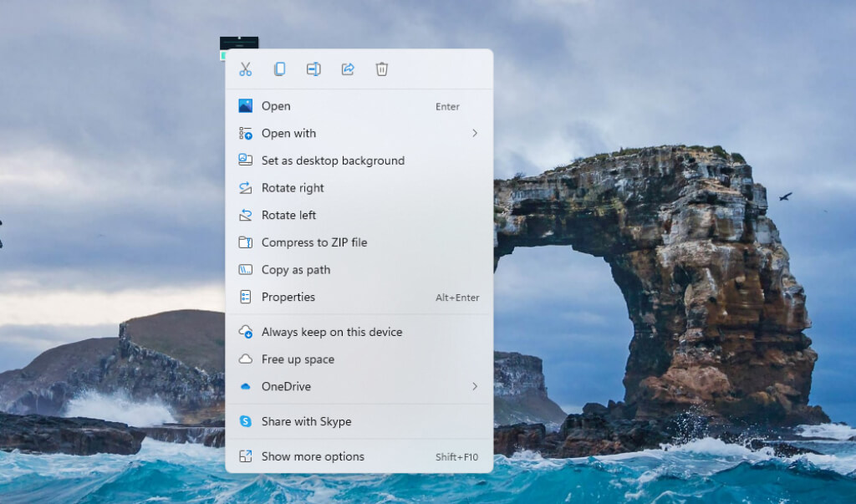Choose Rotate left from the menu
The image size is (856, 504).
pyautogui.click(x=288, y=216)
